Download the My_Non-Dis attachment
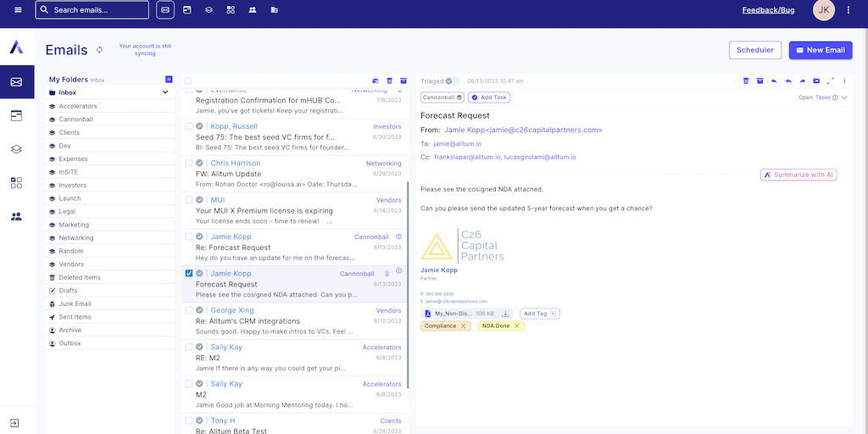This screenshot has height=434, width=868. (505, 314)
